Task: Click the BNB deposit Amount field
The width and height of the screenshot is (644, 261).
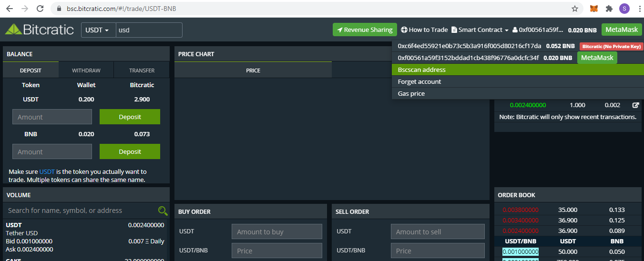Action: point(52,152)
